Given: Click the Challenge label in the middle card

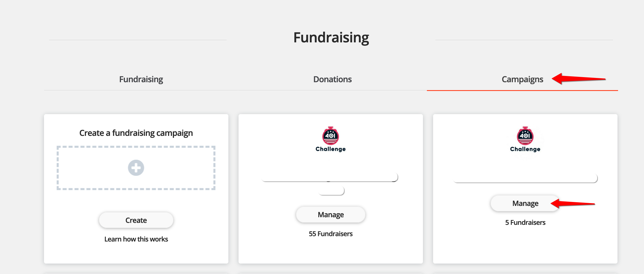Looking at the screenshot, I should (330, 149).
